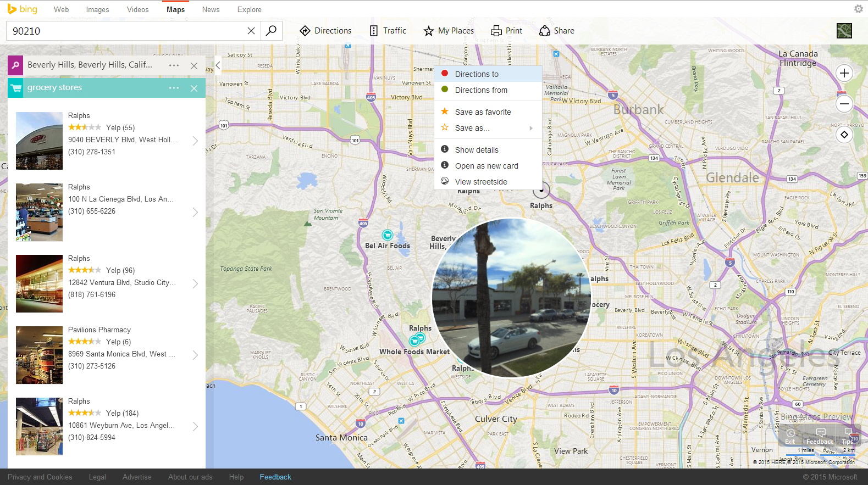Image resolution: width=868 pixels, height=485 pixels.
Task: Zoom in the map with plus button
Action: [844, 73]
